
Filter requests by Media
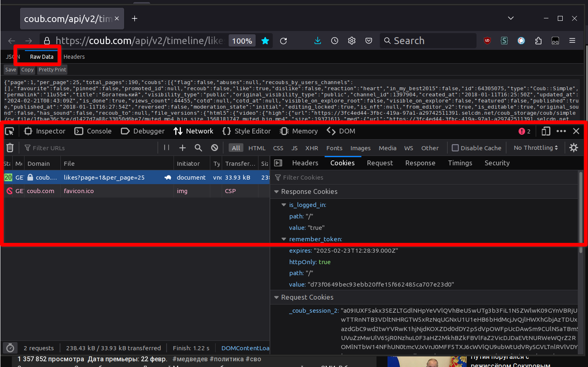(388, 148)
